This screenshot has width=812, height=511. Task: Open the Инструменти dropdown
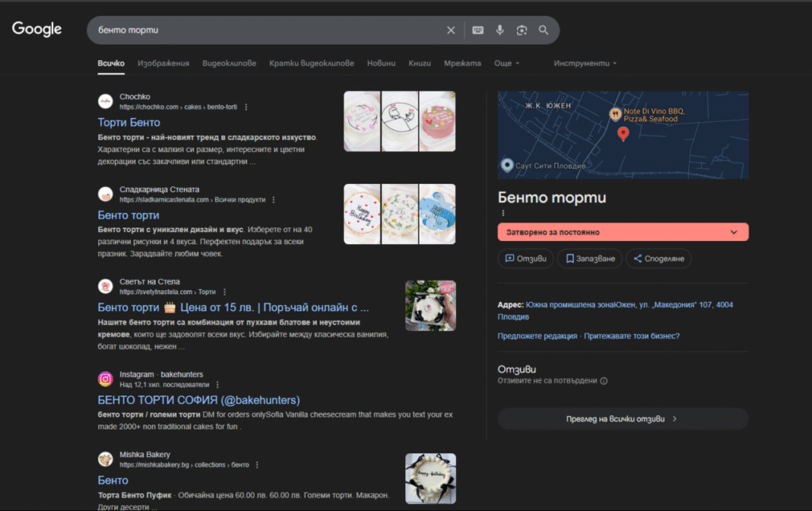coord(585,63)
